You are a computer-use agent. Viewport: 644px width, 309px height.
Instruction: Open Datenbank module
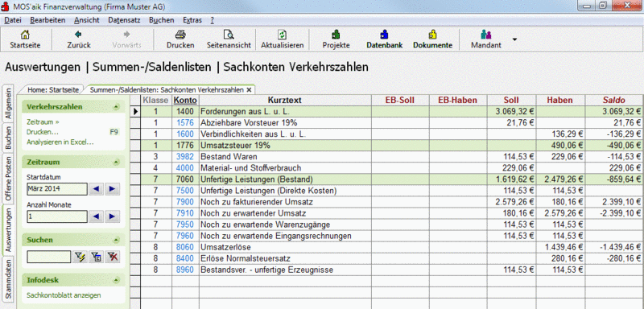coord(385,39)
